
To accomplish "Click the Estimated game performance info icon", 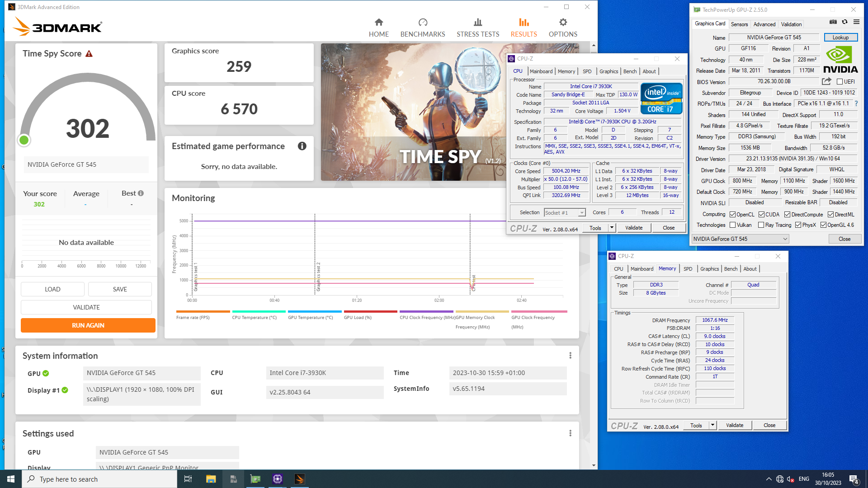I will (302, 146).
